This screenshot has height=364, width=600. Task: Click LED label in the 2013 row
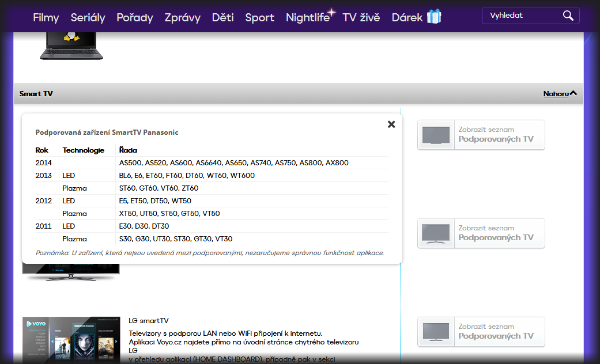[69, 176]
